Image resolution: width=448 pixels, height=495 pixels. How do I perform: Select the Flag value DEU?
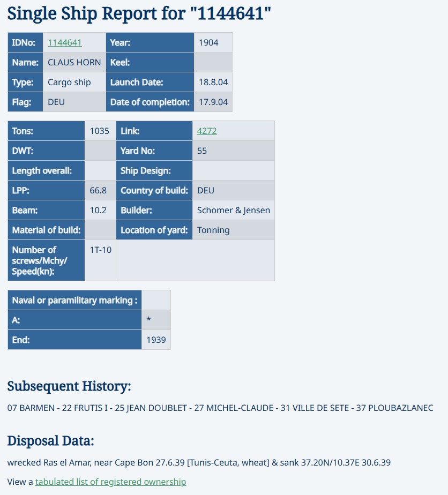[x=56, y=102]
